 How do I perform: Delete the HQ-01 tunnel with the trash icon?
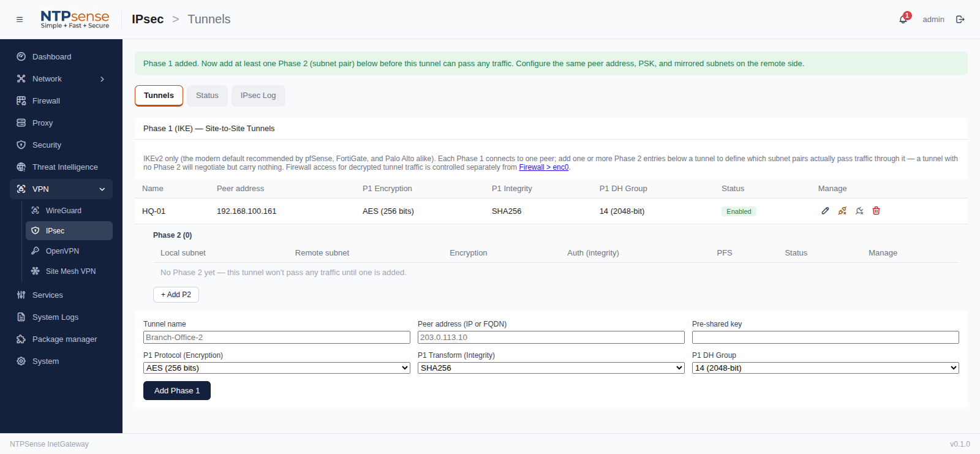[x=876, y=211]
